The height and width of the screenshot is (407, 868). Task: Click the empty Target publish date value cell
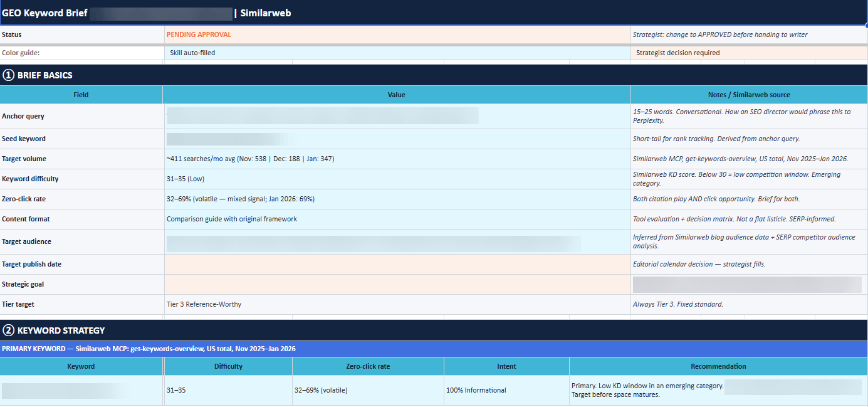pos(397,264)
